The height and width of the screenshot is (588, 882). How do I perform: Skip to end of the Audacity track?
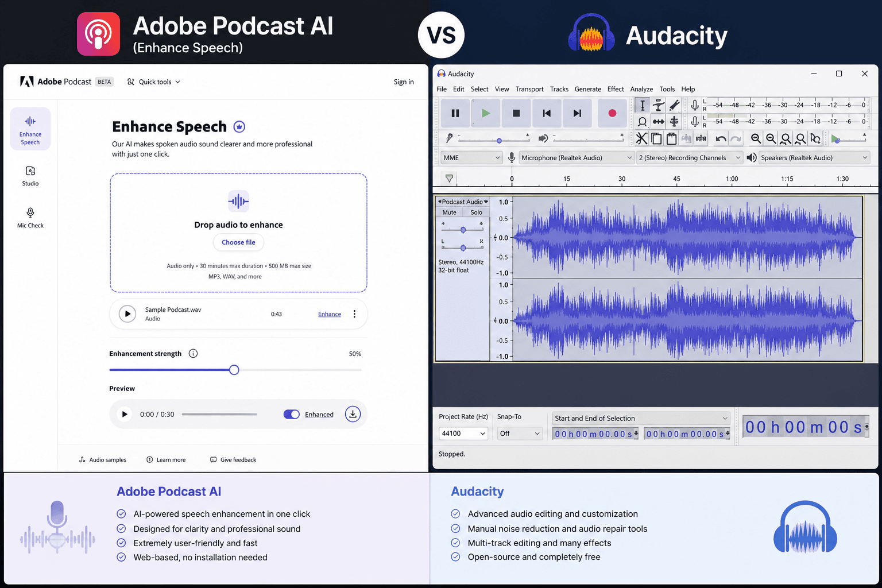[577, 113]
